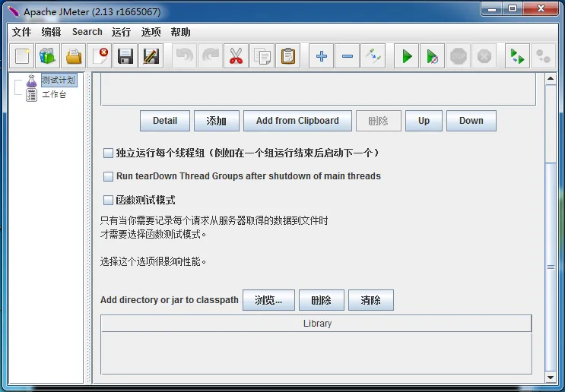
Task: Click the Undo arrow icon
Action: pyautogui.click(x=185, y=56)
